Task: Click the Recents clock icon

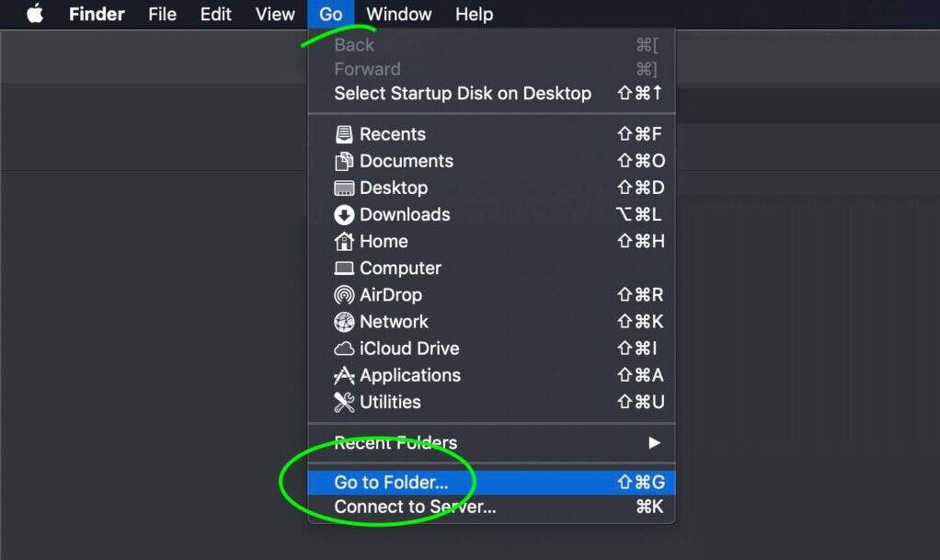Action: 344,134
